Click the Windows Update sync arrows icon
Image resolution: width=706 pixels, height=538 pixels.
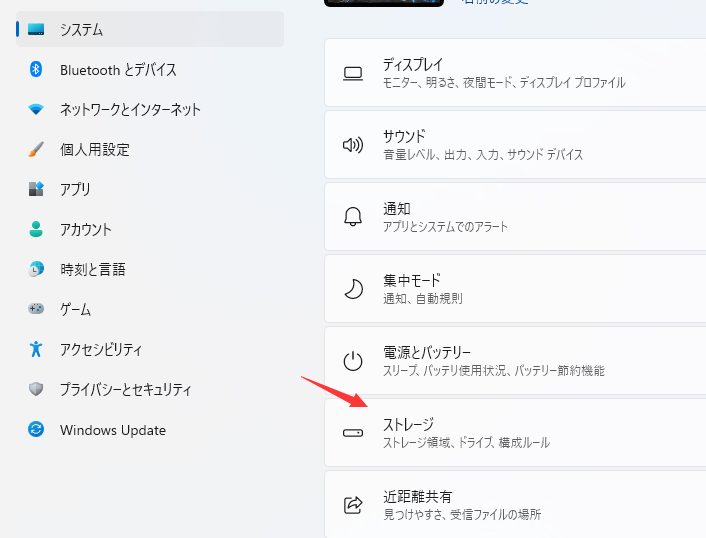37,430
